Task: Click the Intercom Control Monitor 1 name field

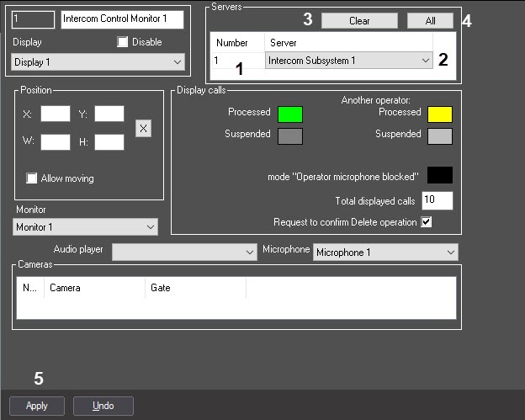Action: click(122, 19)
